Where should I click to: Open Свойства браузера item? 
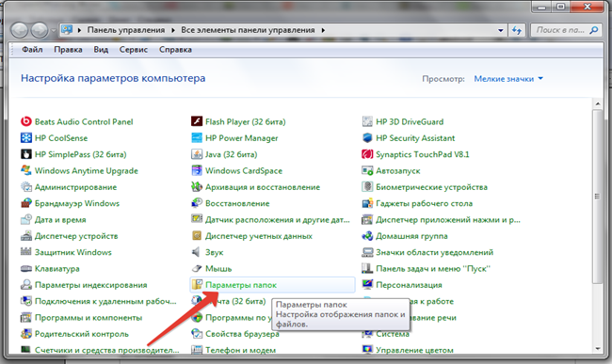tap(242, 334)
